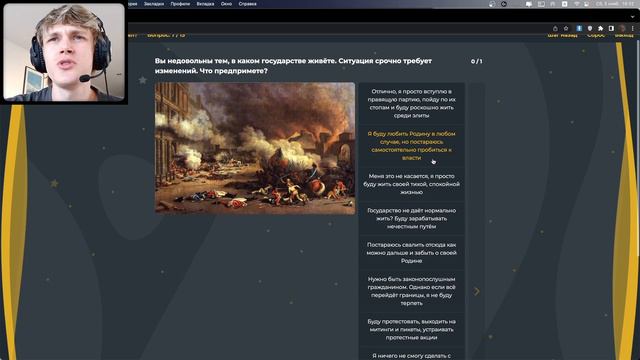Click the date and time in the menu bar

616,4
